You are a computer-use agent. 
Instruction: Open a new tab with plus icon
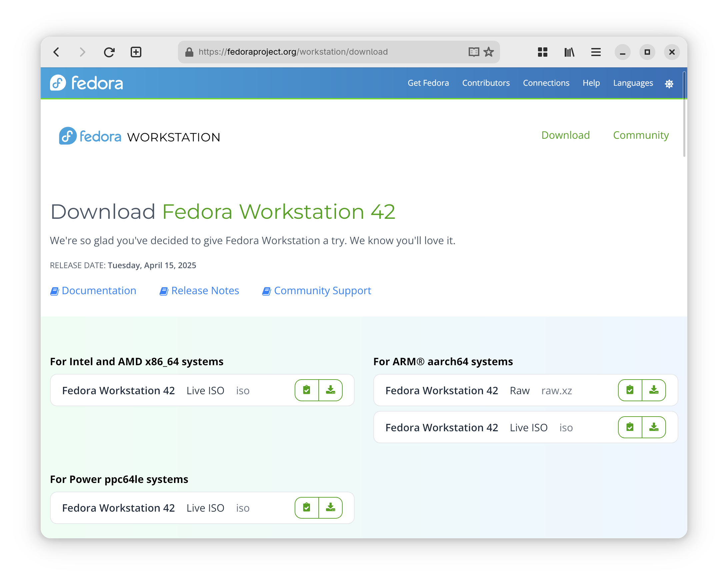(136, 52)
